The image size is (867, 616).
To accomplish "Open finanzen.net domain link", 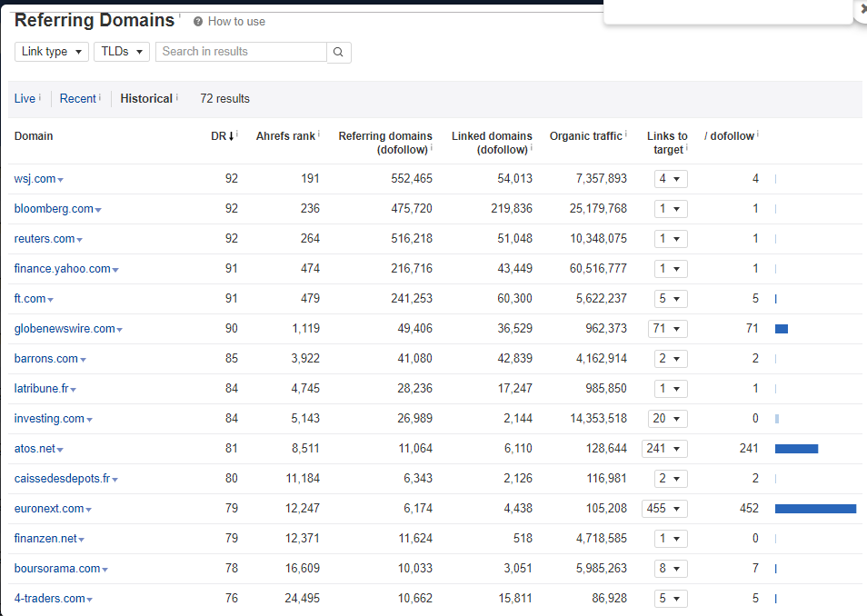I will [45, 538].
